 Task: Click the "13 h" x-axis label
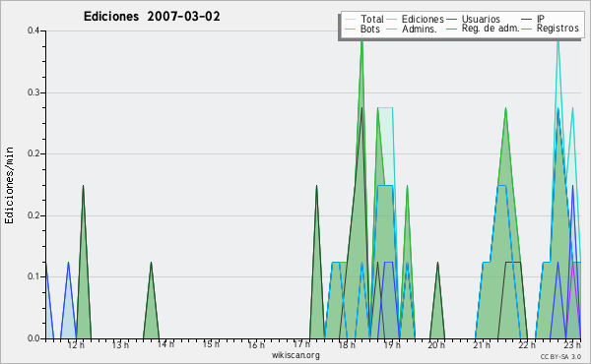tap(120, 344)
